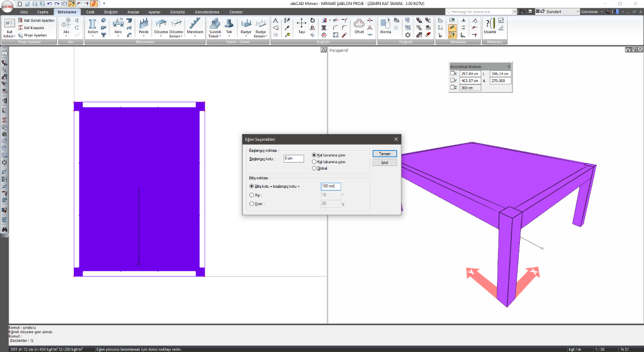Open the Uzaklık distance measure tool
This screenshot has height=352, width=644.
(490, 25)
